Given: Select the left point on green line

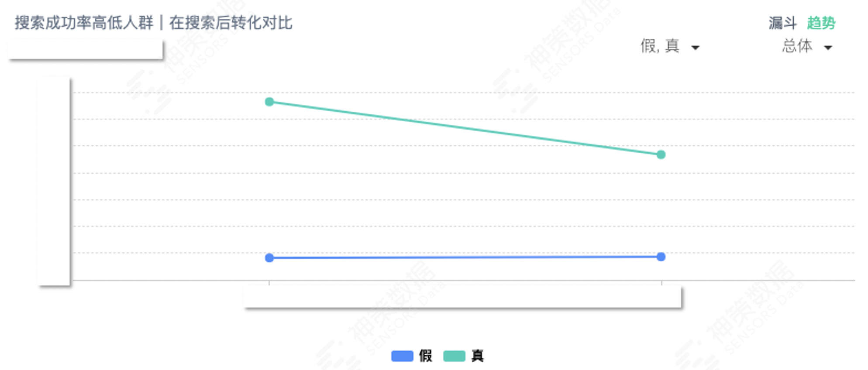Looking at the screenshot, I should click(x=269, y=102).
